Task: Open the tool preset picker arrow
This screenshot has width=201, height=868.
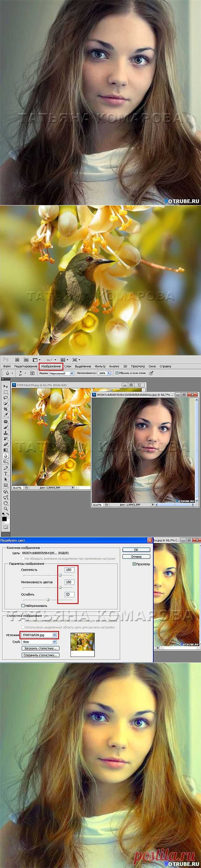Action: coord(12,373)
